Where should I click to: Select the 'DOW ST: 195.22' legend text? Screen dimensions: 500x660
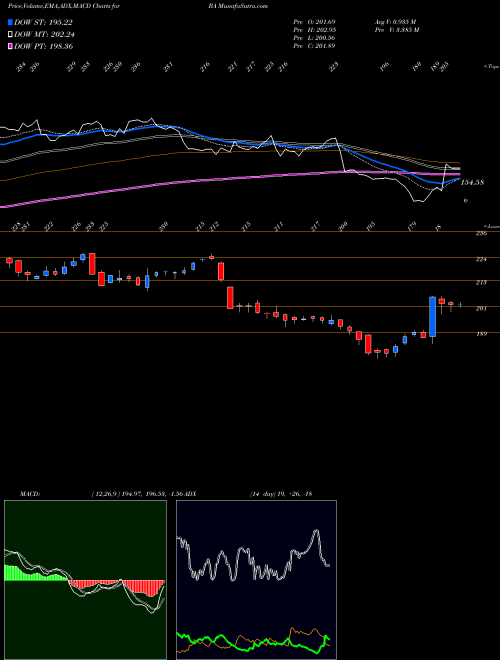point(43,22)
